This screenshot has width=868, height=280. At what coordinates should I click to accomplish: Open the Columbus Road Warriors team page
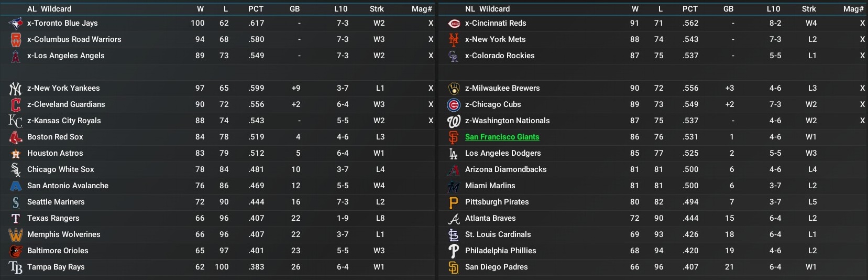tap(74, 39)
